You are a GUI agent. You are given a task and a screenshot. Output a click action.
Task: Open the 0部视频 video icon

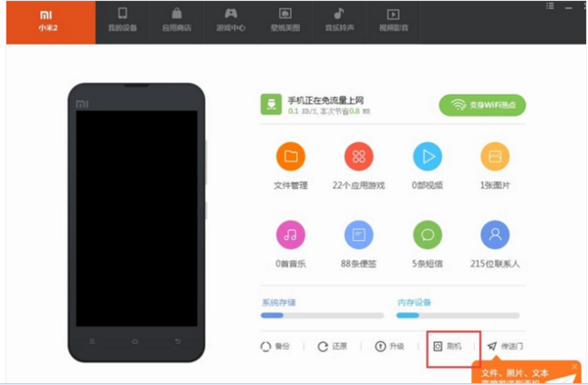(x=427, y=157)
